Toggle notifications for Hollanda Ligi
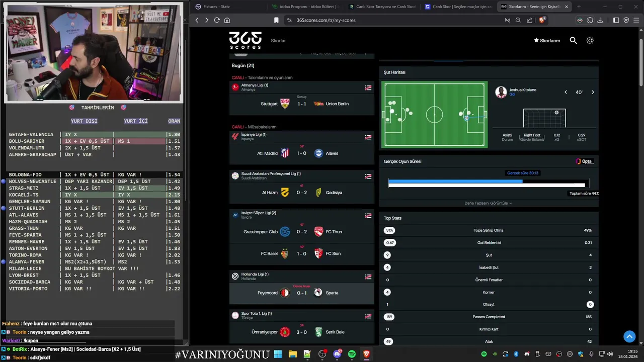The height and width of the screenshot is (362, 644). [x=368, y=277]
